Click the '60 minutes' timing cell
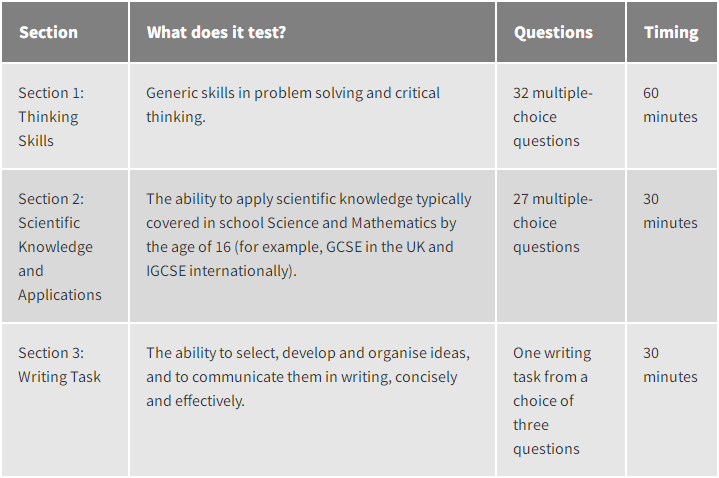Image resolution: width=719 pixels, height=478 pixels. [x=672, y=116]
